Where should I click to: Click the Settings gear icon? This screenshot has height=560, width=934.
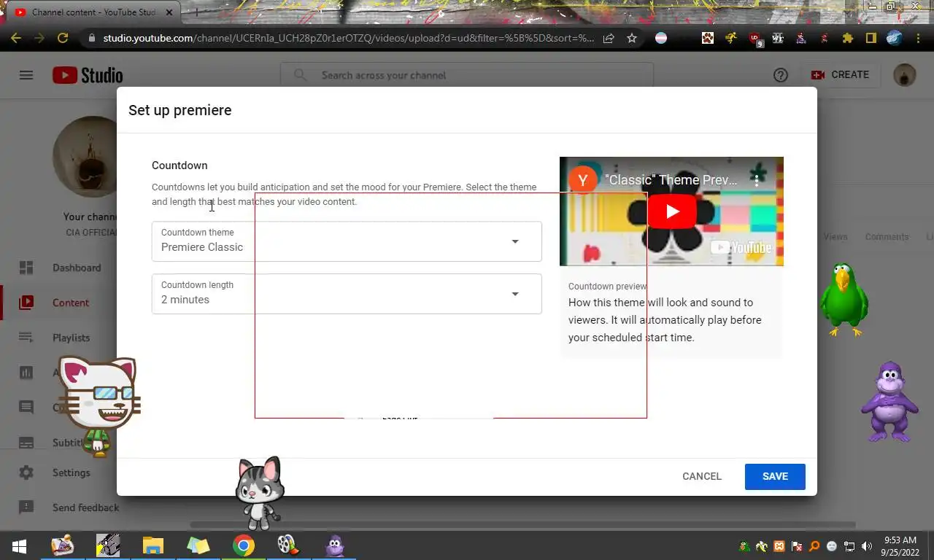(x=26, y=472)
